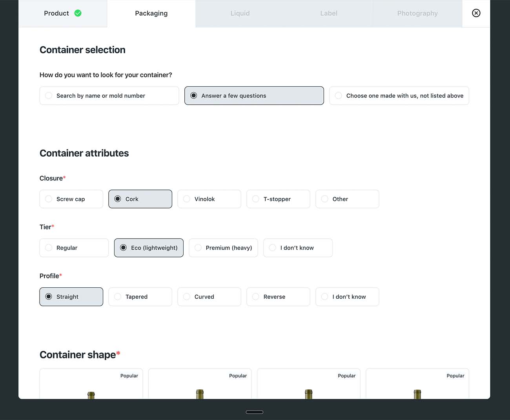
Task: Choose one made with us option
Action: [399, 96]
